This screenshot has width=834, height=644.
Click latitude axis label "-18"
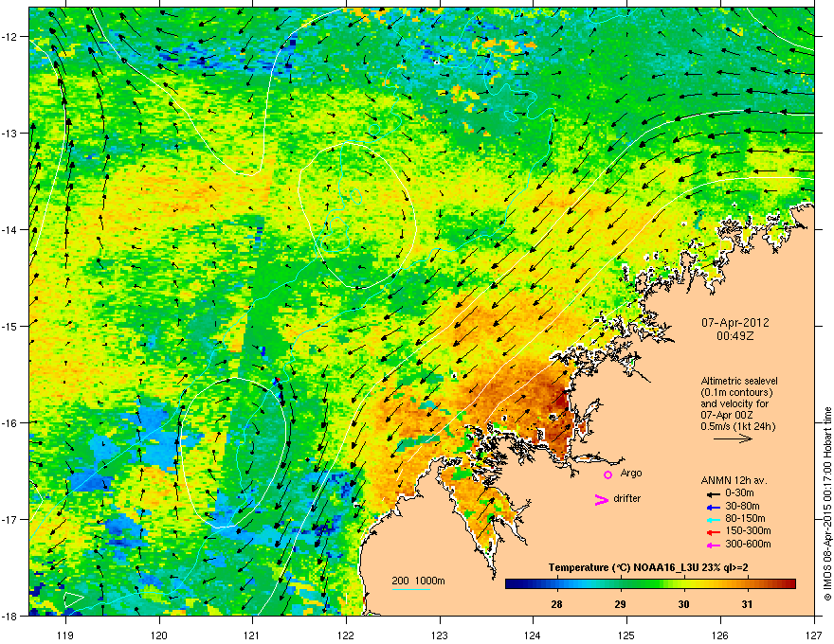[x=9, y=616]
